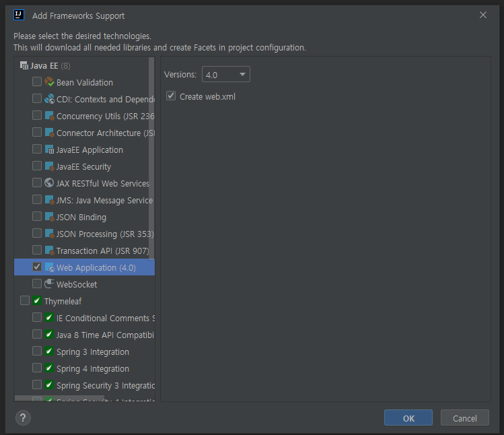Tick the Concurrency Utils checkbox
504x435 pixels.
pos(37,115)
